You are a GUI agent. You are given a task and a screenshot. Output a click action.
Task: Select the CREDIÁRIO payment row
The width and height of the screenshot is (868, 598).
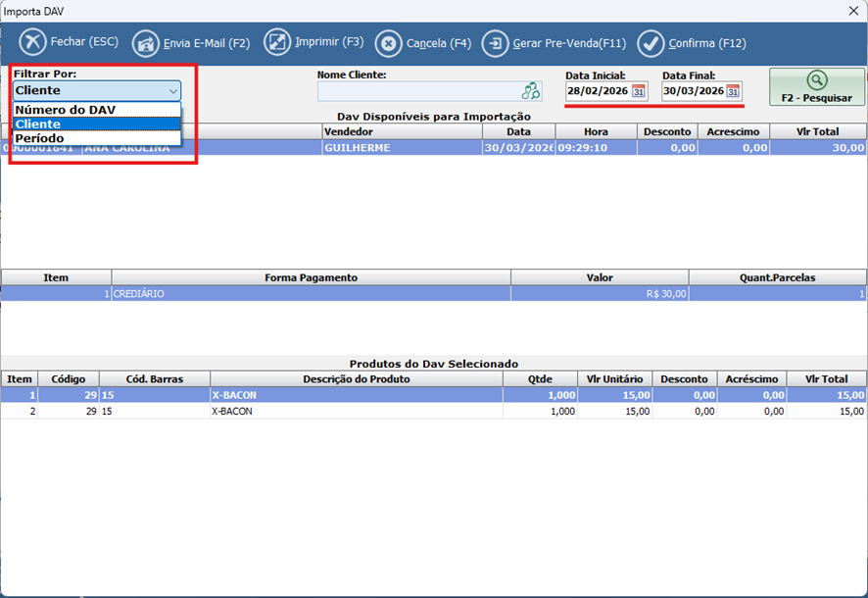pyautogui.click(x=310, y=293)
